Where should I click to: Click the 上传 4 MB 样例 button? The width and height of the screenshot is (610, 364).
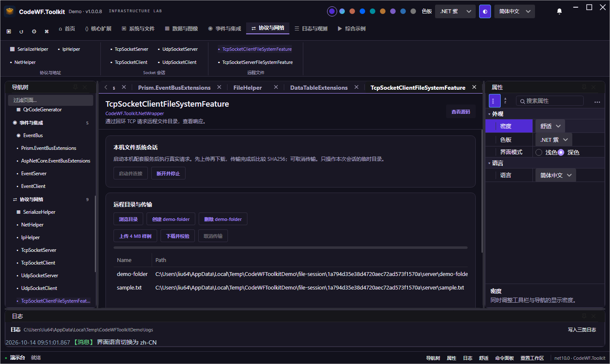[x=135, y=236]
